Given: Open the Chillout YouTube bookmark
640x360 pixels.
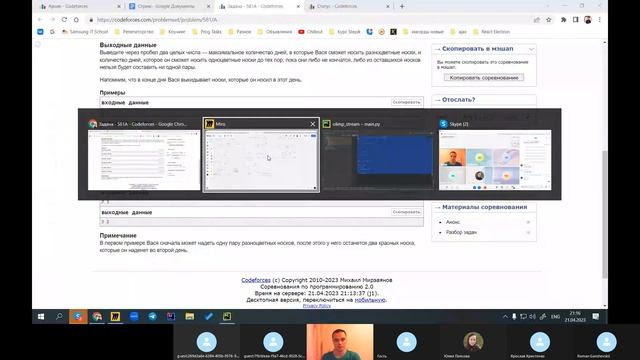Looking at the screenshot, I should (310, 32).
